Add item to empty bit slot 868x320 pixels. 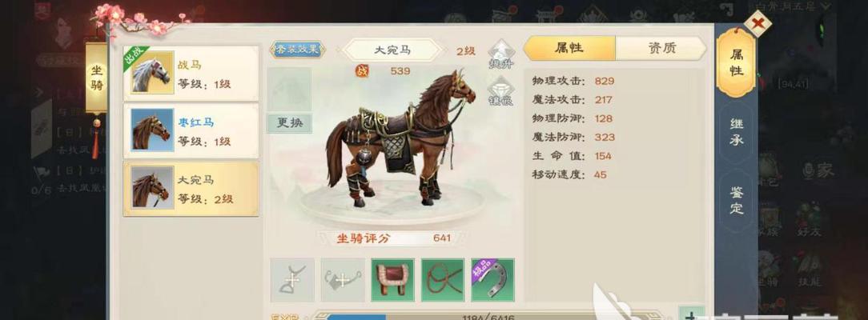tap(343, 280)
